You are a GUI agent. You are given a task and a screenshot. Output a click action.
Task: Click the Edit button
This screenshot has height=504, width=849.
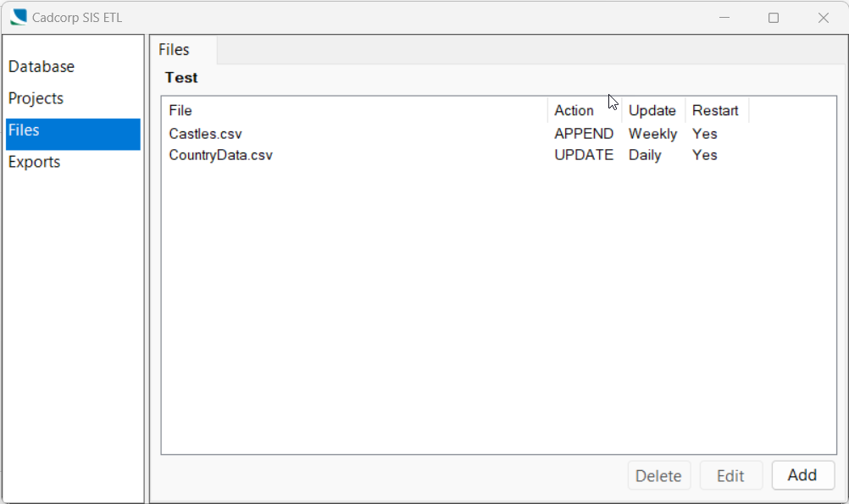730,476
